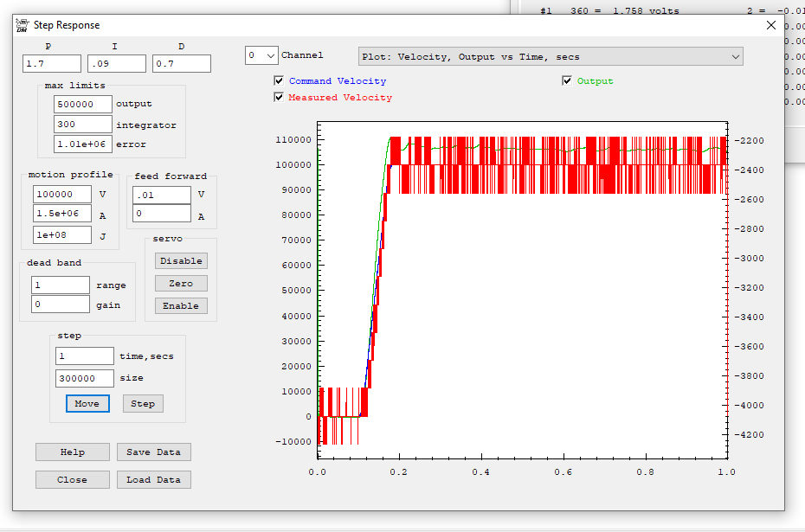Click the Step Response window title icon
The width and height of the screenshot is (805, 532).
pos(23,25)
